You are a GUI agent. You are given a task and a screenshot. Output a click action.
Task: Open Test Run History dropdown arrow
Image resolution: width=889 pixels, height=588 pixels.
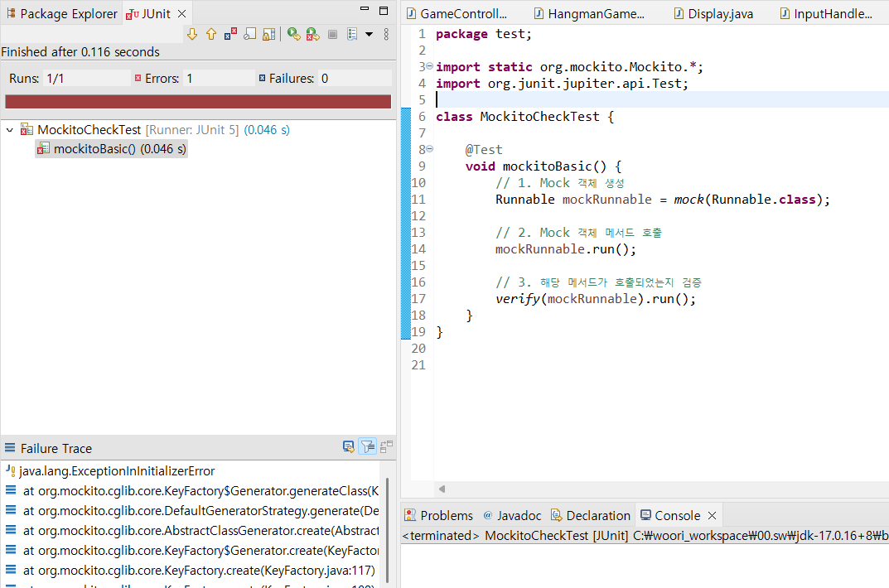pos(369,34)
